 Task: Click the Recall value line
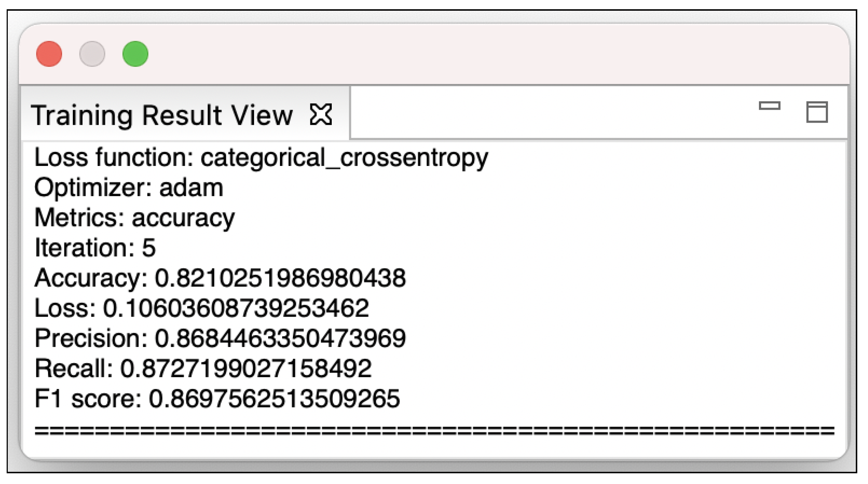(203, 369)
